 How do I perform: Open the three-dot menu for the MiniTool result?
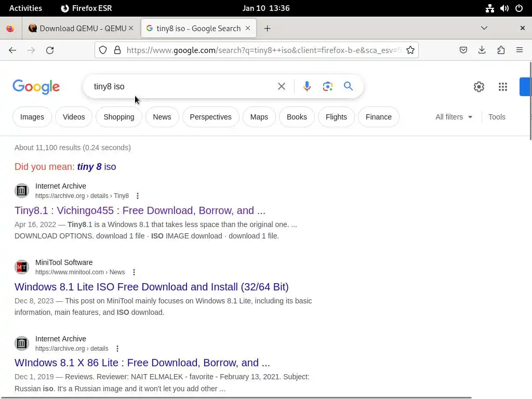pyautogui.click(x=134, y=272)
